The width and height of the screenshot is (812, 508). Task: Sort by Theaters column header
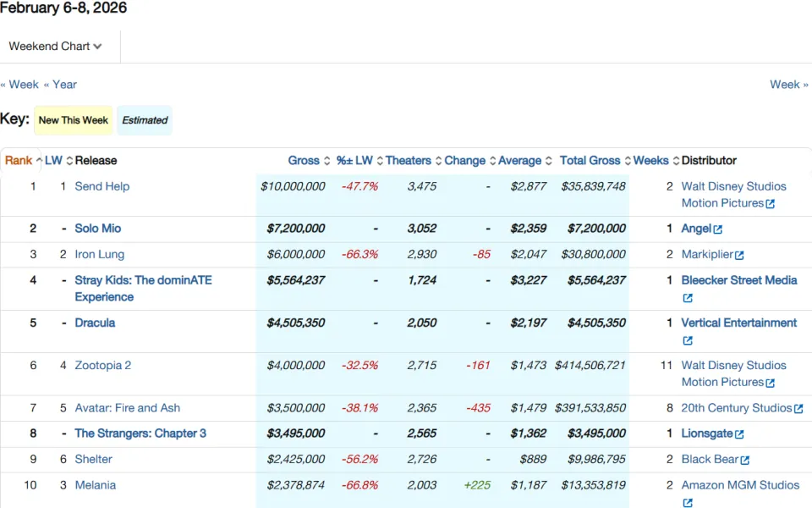pyautogui.click(x=414, y=161)
